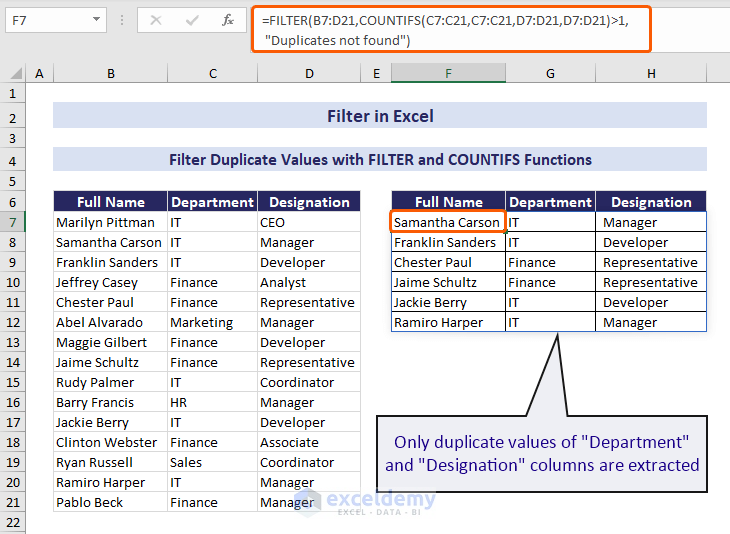Click the Select All corner triangle
The height and width of the screenshot is (534, 730).
tap(13, 73)
